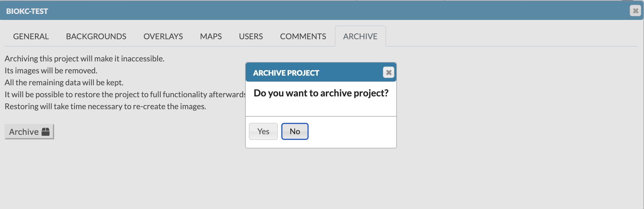
Task: Close the BIOKC-TEST project window
Action: (x=635, y=11)
